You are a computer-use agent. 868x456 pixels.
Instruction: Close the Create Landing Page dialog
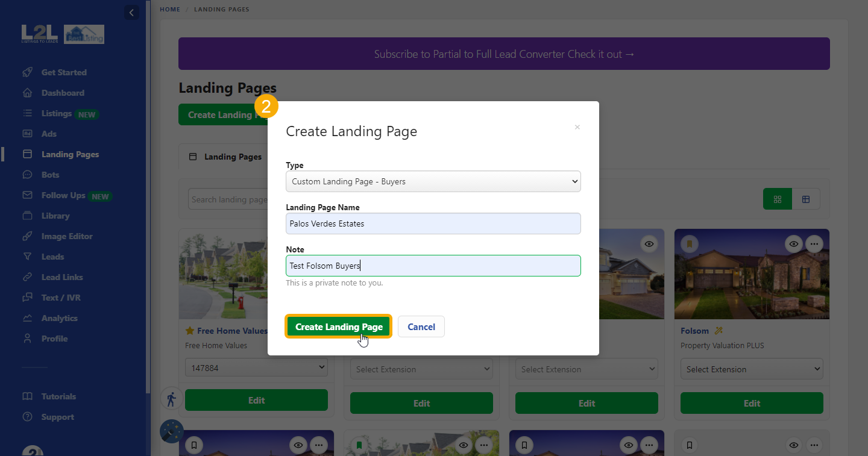pyautogui.click(x=577, y=127)
